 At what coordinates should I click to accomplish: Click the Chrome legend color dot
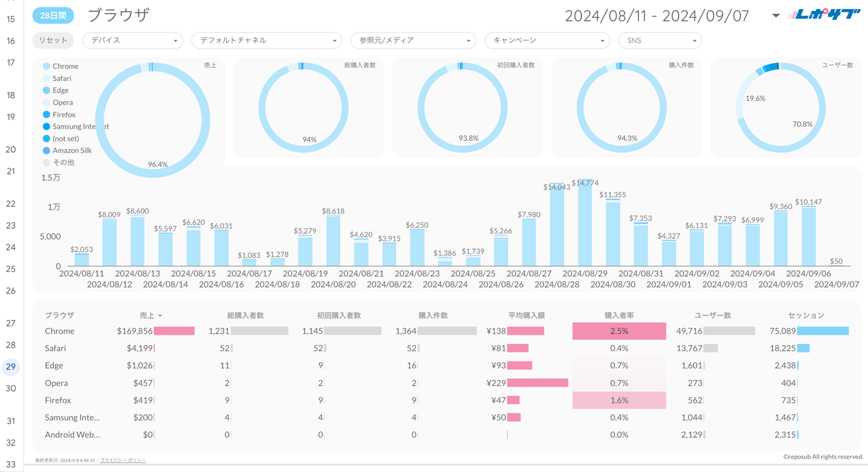click(46, 66)
